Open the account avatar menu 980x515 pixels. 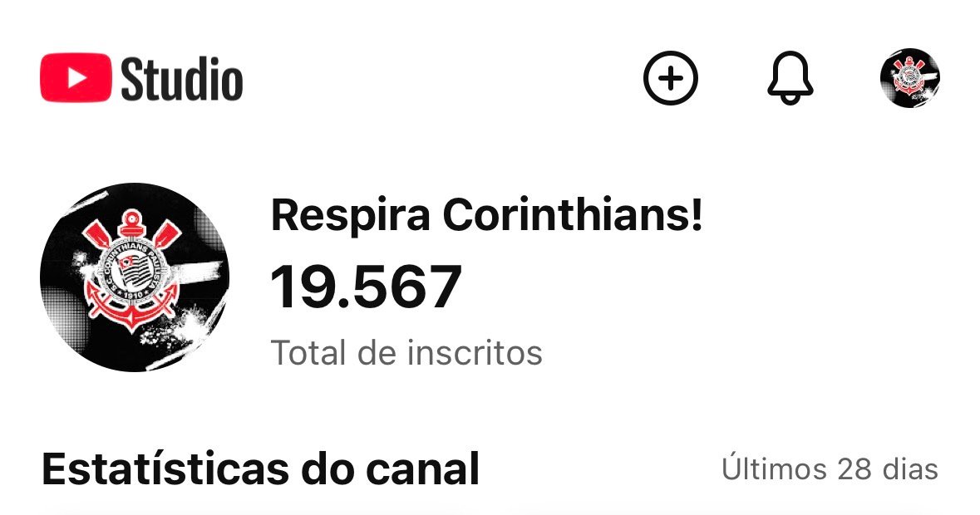(x=909, y=78)
